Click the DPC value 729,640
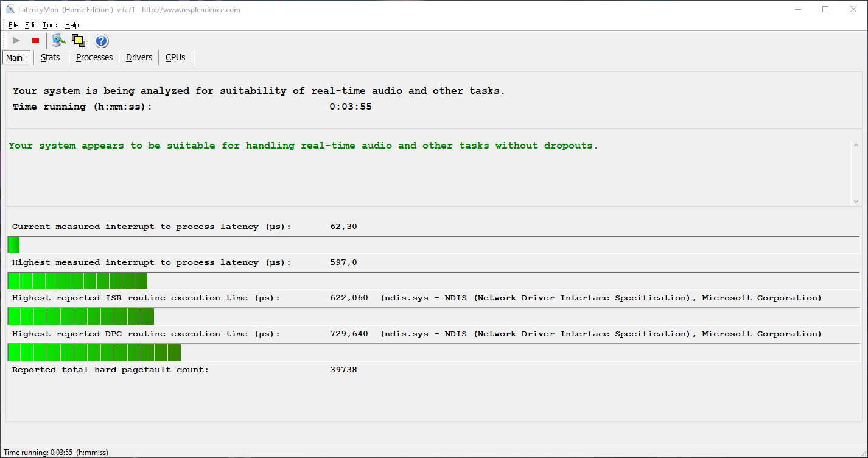Viewport: 868px width, 458px height. [x=349, y=334]
